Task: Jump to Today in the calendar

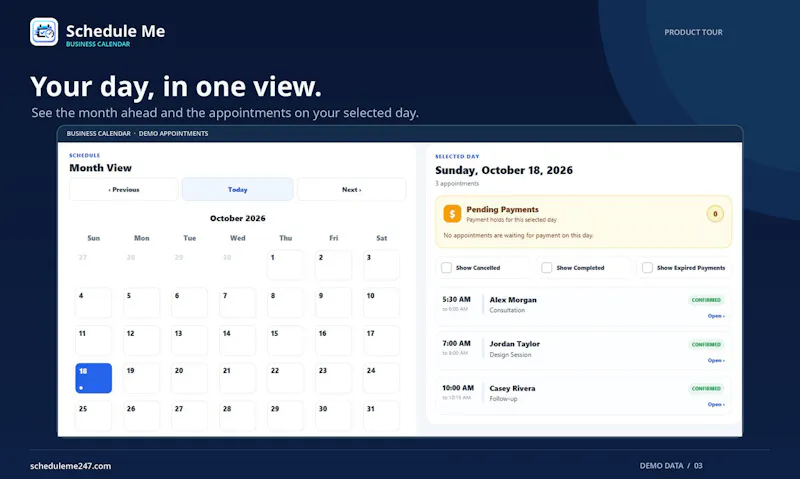Action: point(238,189)
